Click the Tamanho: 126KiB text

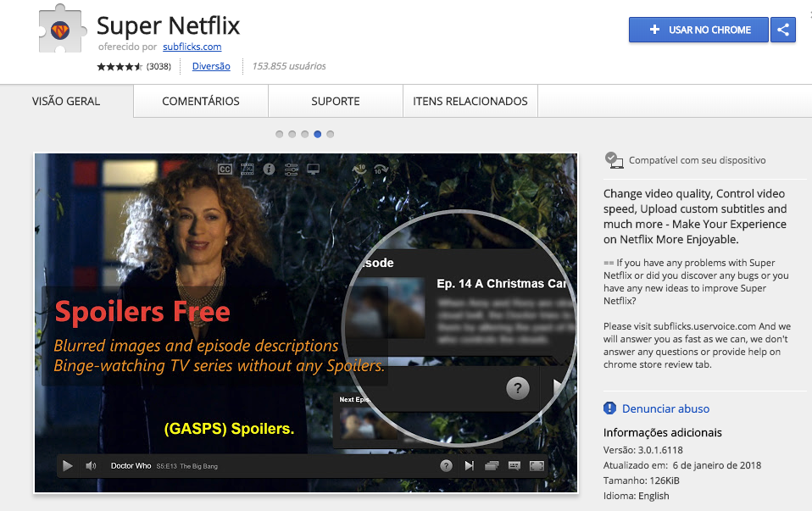[641, 480]
